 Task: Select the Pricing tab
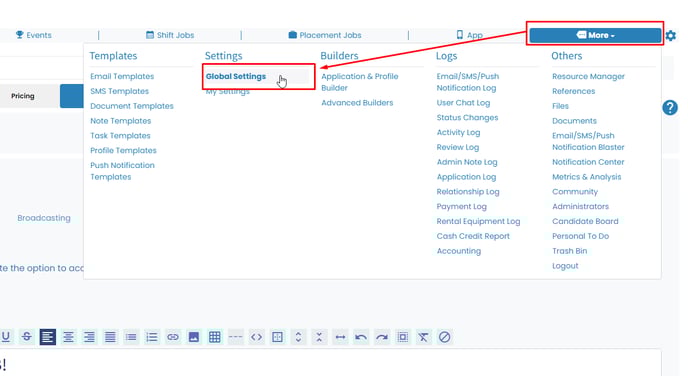point(23,96)
